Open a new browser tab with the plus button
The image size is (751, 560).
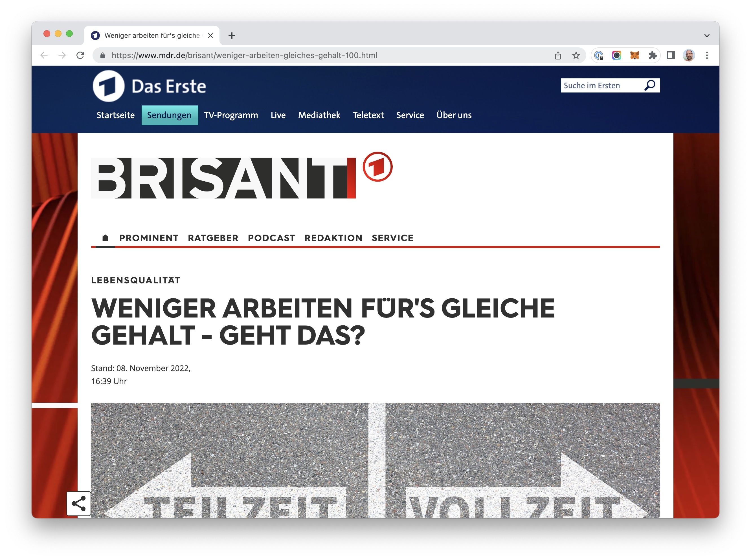(232, 36)
